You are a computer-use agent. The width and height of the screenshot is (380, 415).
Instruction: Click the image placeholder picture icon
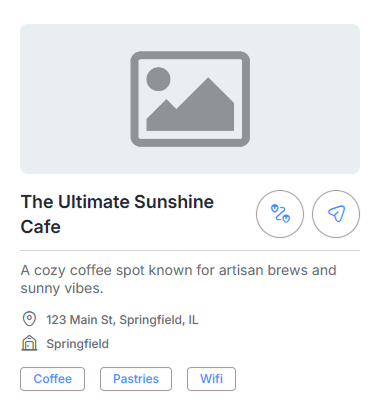point(190,99)
